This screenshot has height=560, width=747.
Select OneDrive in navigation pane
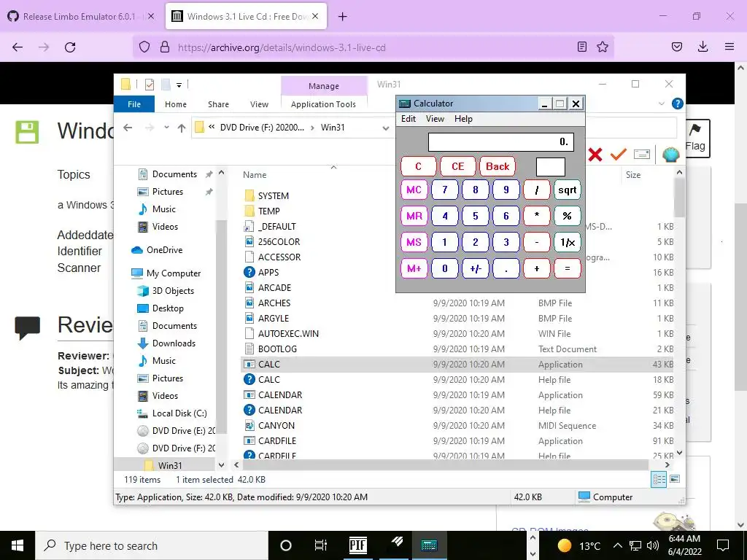pos(164,250)
